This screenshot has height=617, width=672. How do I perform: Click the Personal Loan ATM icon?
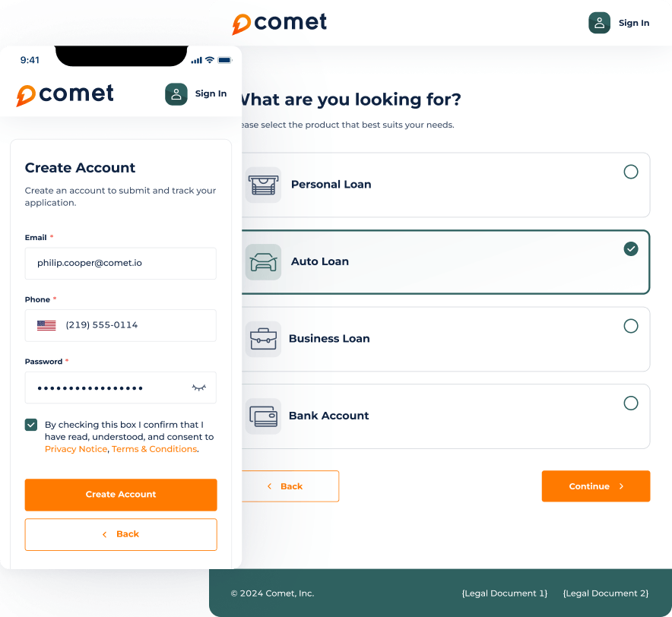pyautogui.click(x=263, y=185)
